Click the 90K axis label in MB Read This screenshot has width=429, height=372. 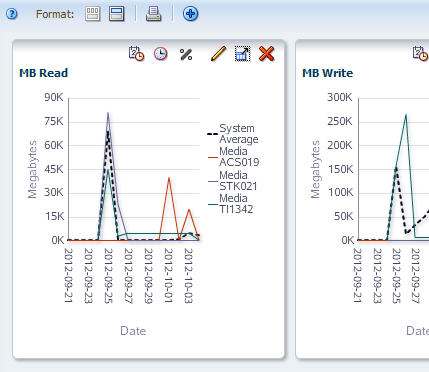54,97
